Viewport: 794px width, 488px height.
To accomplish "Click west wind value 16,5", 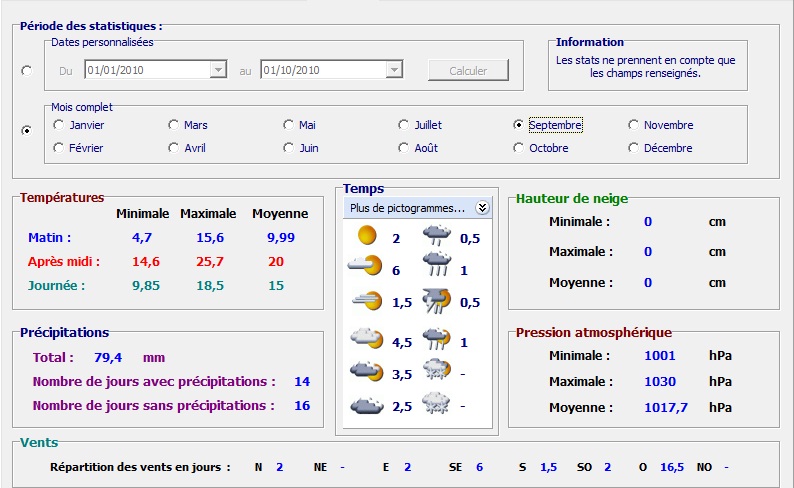I will (671, 467).
